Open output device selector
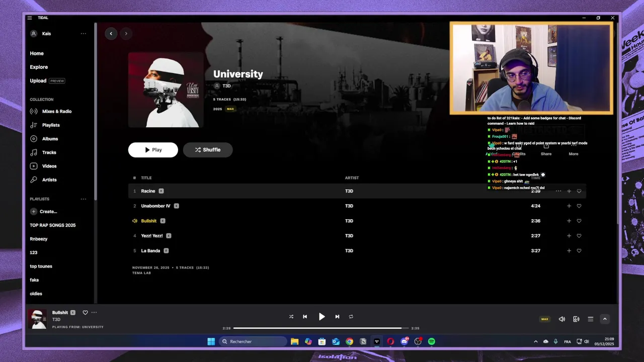The height and width of the screenshot is (362, 644). (x=577, y=319)
